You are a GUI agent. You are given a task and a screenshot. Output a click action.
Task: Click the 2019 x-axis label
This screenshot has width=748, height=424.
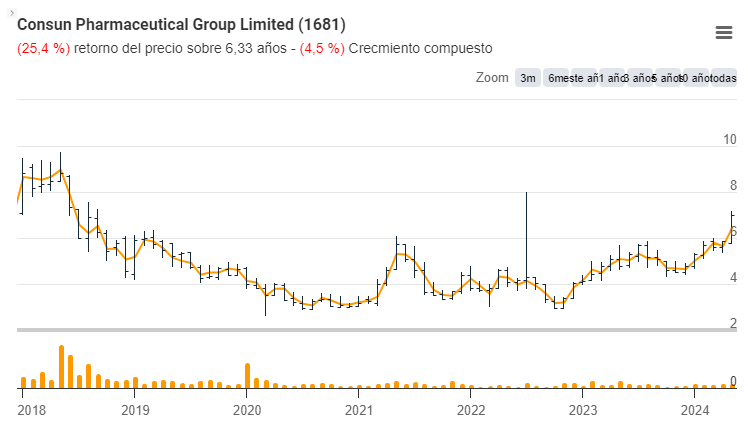coord(135,410)
